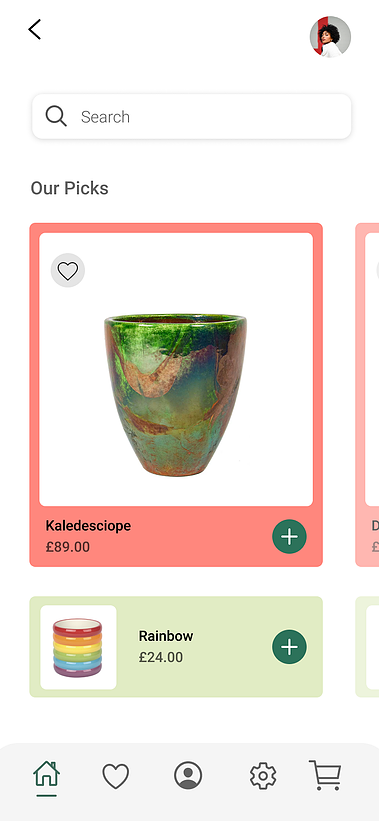
Task: Focus the Search input field
Action: coord(192,116)
